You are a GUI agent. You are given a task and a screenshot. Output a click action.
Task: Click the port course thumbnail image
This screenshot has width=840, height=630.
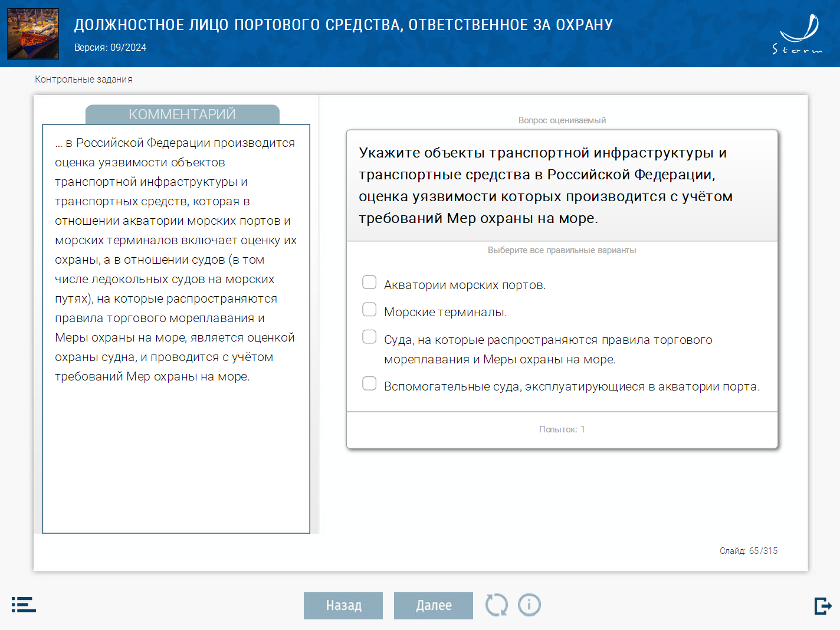tap(33, 34)
